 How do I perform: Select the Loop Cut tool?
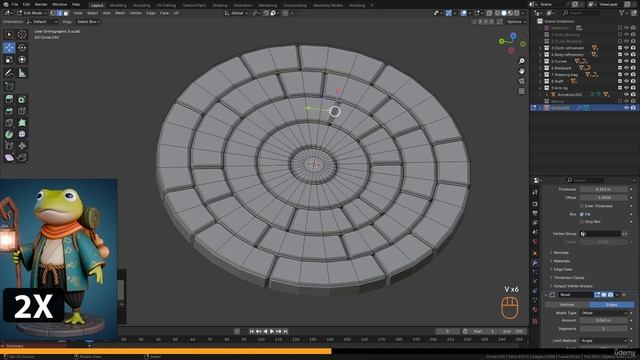[22, 111]
